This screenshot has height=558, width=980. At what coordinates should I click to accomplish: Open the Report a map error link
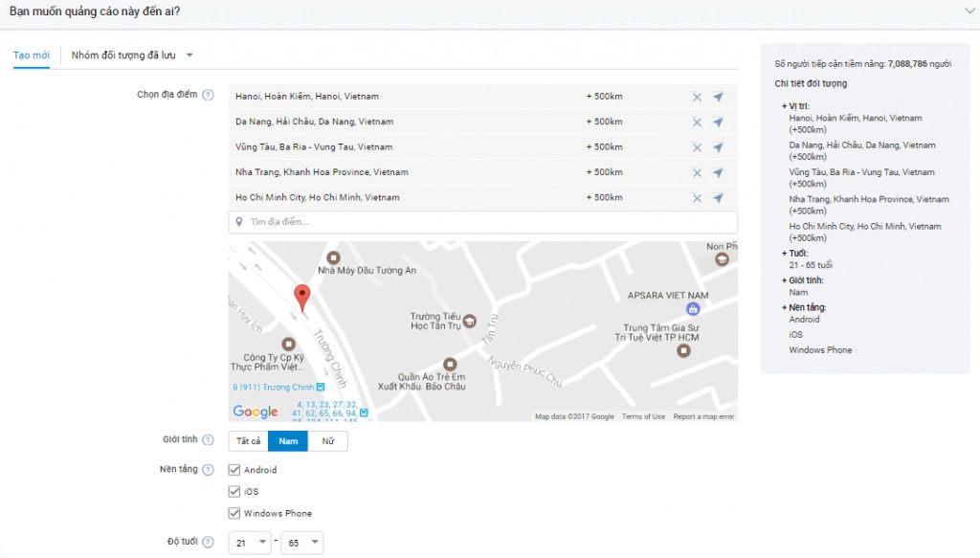point(703,416)
